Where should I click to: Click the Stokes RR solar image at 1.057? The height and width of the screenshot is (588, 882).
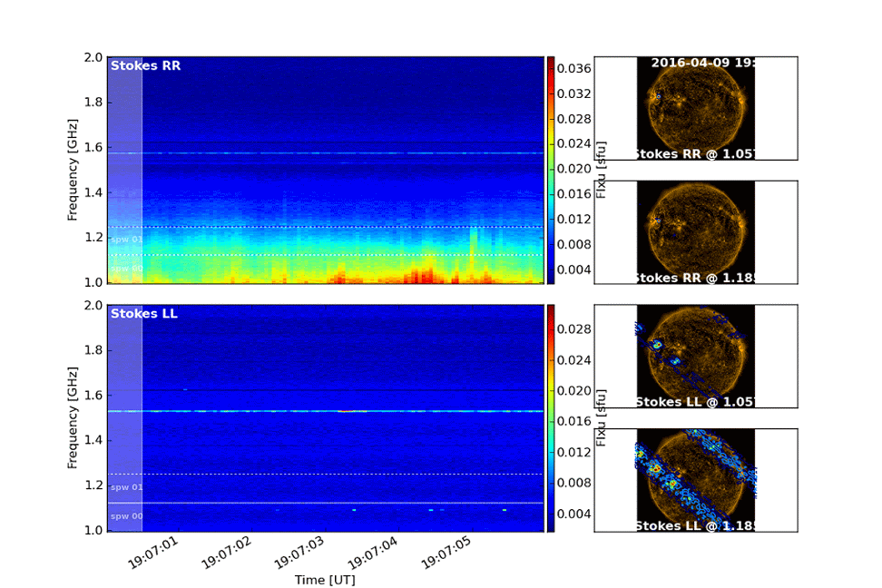[696, 109]
